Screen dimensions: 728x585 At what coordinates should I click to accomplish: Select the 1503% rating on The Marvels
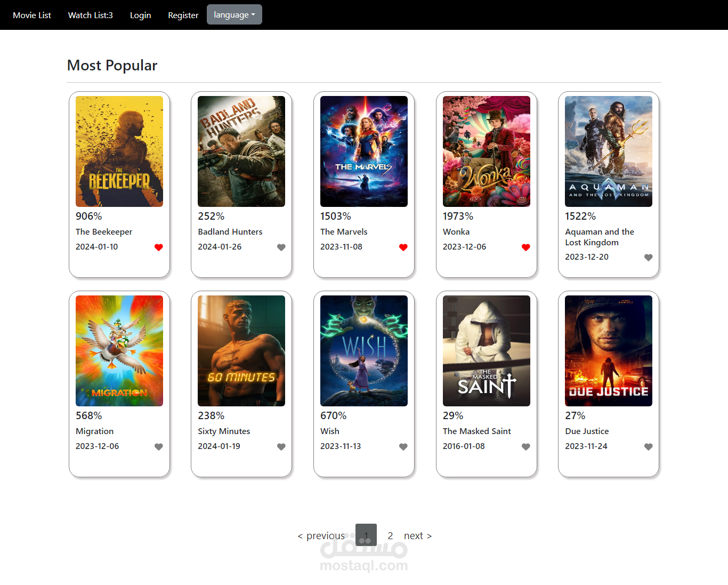pyautogui.click(x=336, y=217)
